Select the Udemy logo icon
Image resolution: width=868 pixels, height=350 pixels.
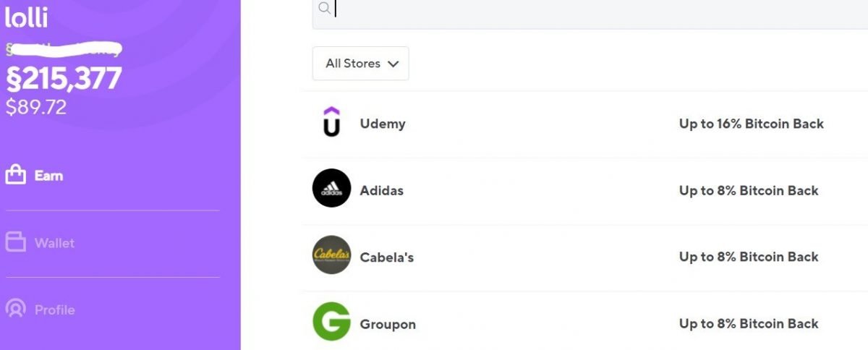point(331,122)
